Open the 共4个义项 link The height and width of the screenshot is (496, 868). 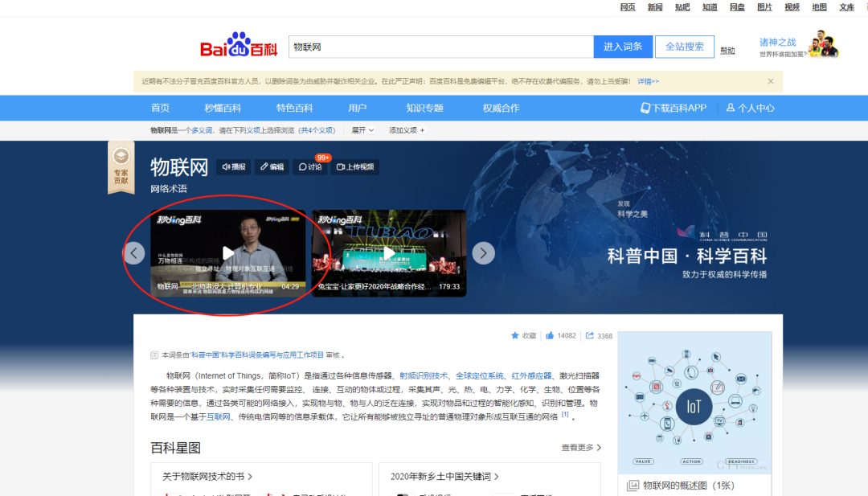point(317,130)
